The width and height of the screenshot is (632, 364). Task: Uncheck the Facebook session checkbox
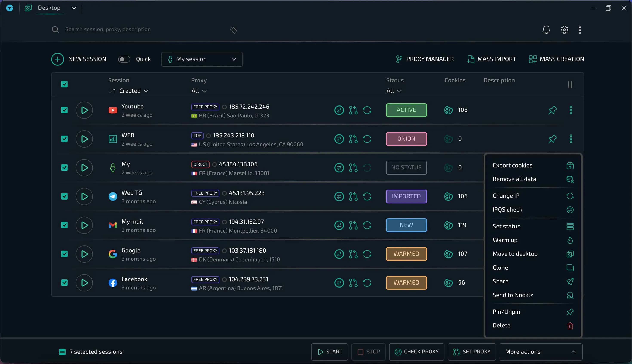pos(64,283)
